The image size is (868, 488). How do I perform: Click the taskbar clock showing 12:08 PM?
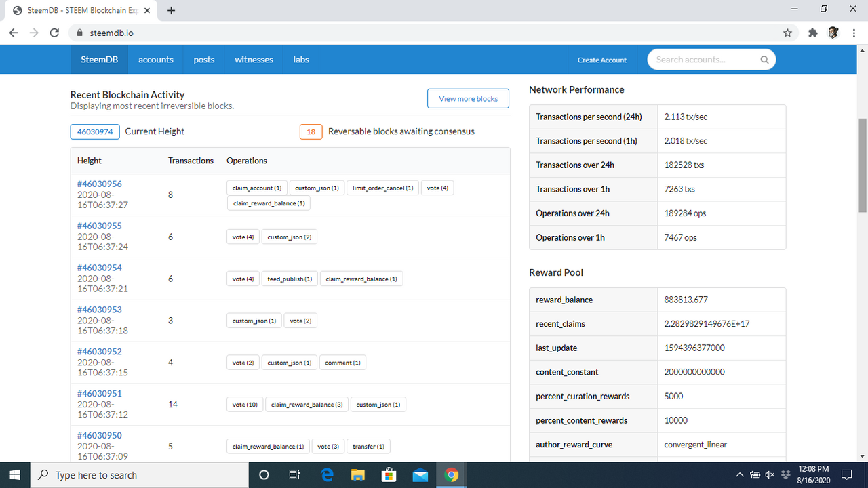814,475
